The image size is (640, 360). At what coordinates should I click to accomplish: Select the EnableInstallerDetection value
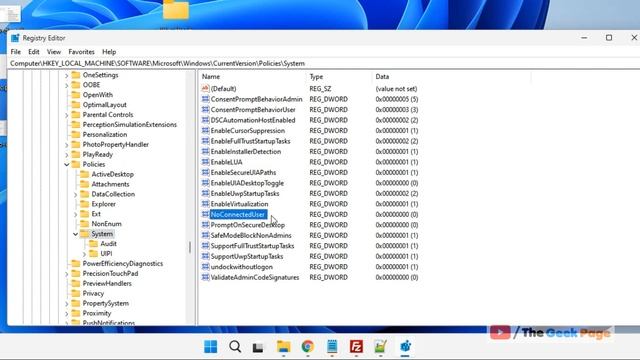pos(246,151)
